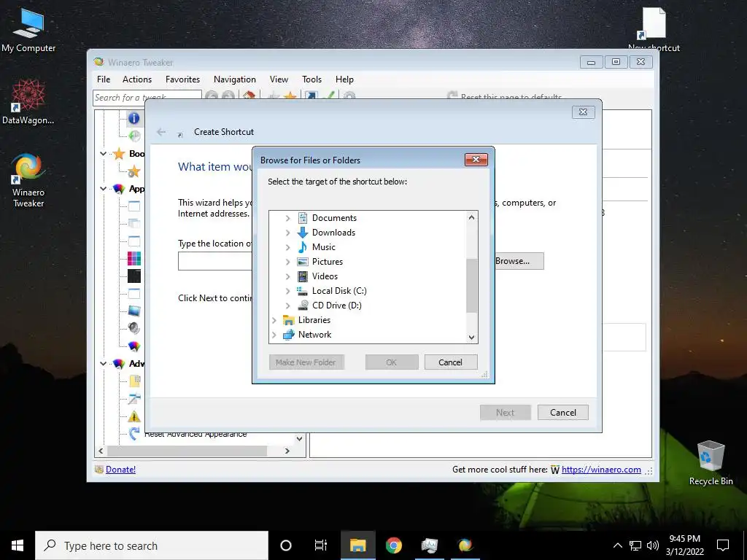747x560 pixels.
Task: Open the Favorites menu
Action: pyautogui.click(x=182, y=79)
